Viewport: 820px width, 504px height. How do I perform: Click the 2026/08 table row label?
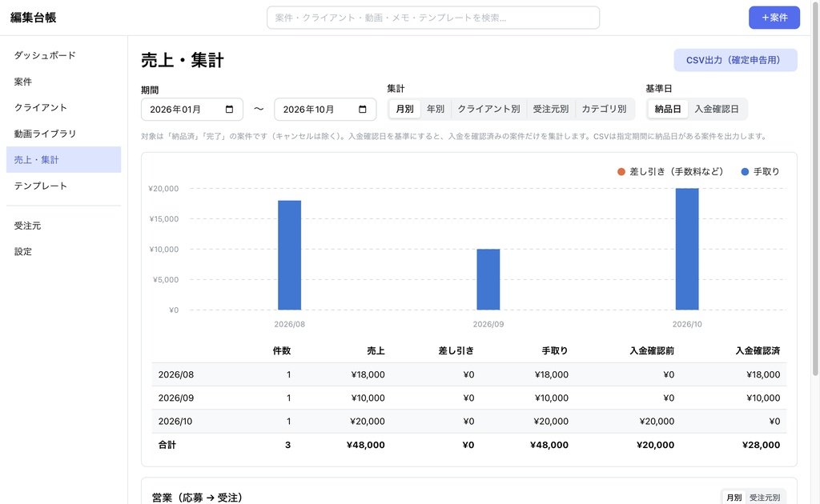point(175,374)
